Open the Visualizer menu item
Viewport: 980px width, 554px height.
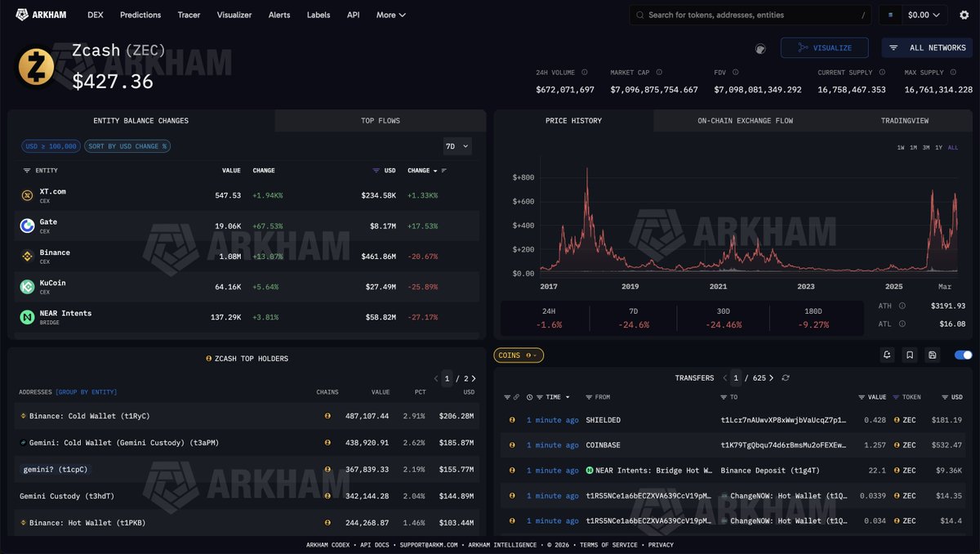pos(234,15)
